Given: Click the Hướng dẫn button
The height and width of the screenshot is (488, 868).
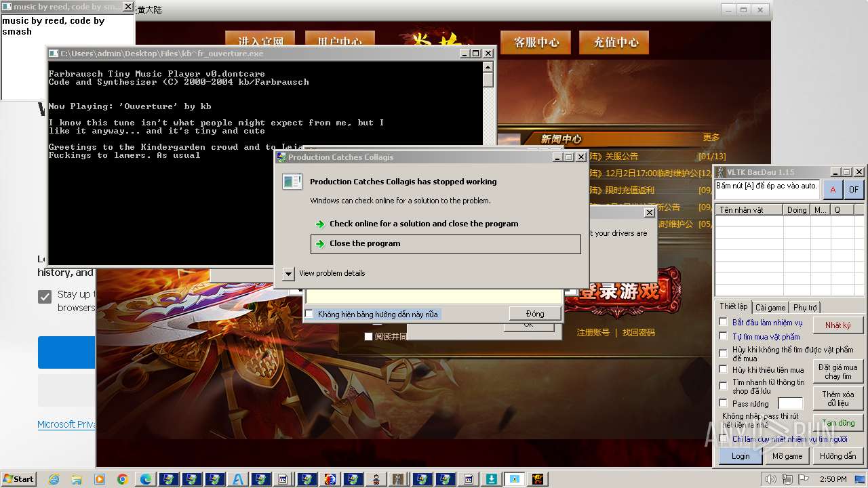Looking at the screenshot, I should (838, 456).
